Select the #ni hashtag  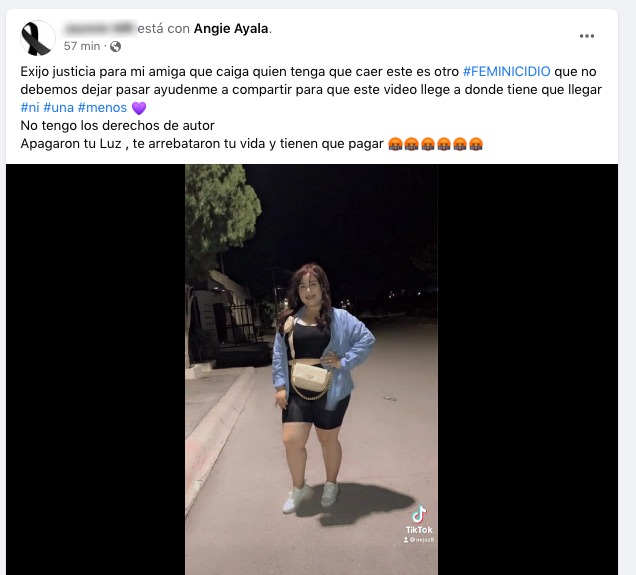(x=30, y=107)
